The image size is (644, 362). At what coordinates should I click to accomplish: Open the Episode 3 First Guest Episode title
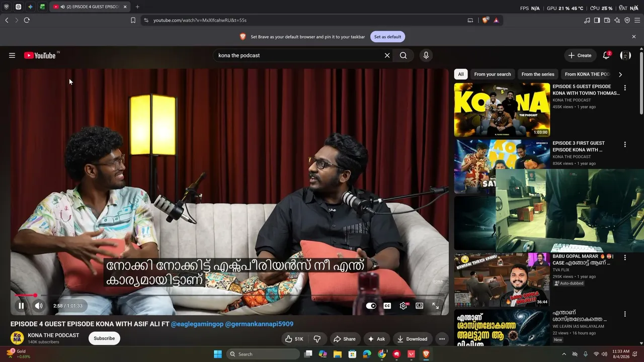(x=579, y=146)
